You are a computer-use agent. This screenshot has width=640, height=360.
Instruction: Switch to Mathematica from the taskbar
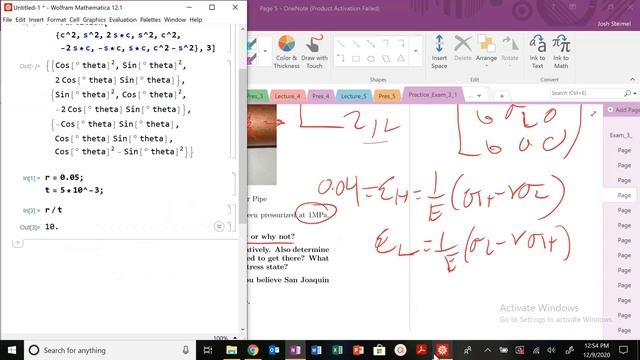(442, 350)
